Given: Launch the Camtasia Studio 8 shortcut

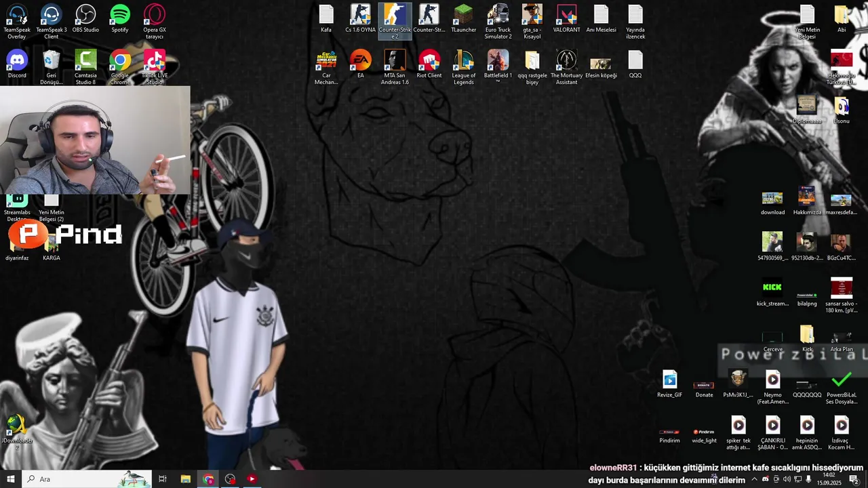Looking at the screenshot, I should coord(85,67).
